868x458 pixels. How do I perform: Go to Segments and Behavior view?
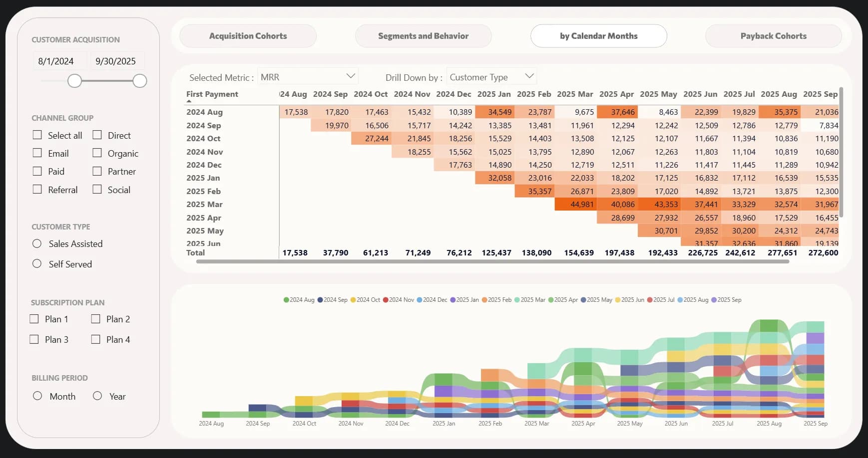tap(423, 36)
